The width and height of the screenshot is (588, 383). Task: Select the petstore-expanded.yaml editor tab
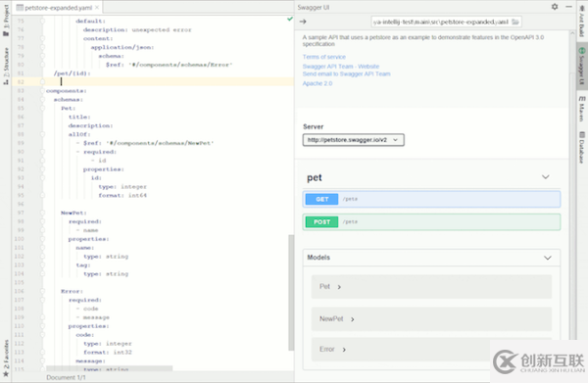pos(58,8)
